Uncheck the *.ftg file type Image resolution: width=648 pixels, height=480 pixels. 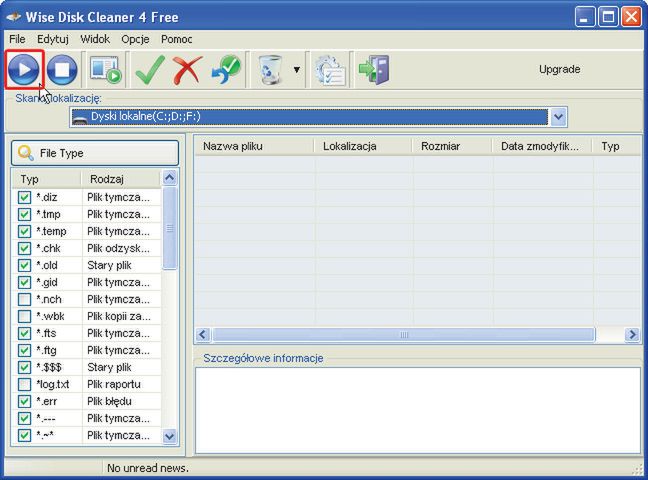(x=24, y=350)
